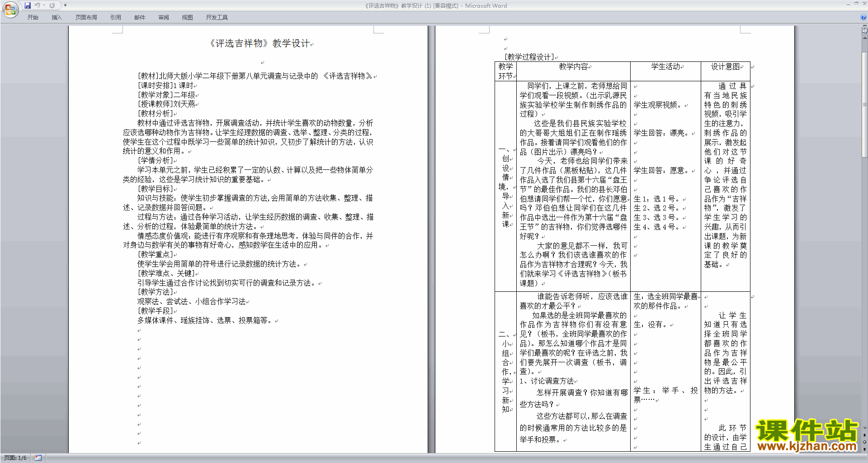Go to next page browse button

click(x=865, y=449)
